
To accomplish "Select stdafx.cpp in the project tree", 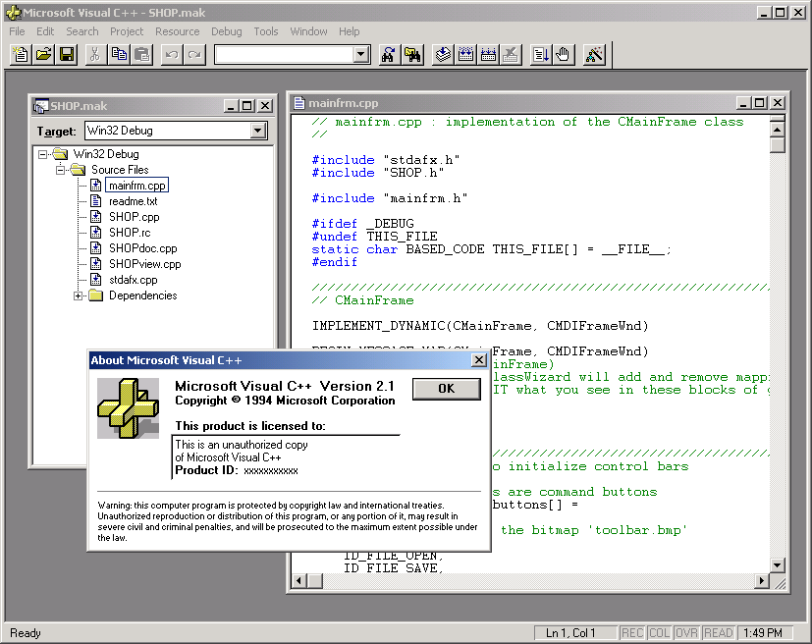I will pyautogui.click(x=134, y=280).
